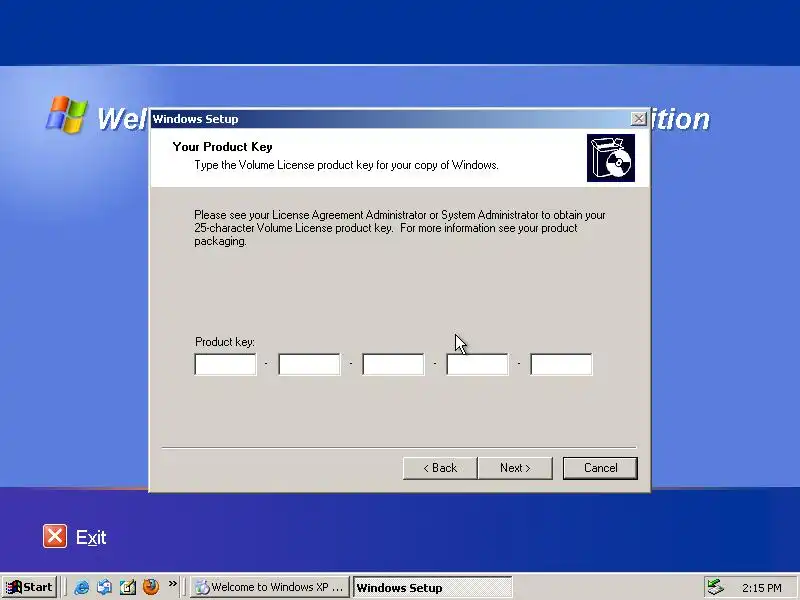Expand the Quick Launch overflow chevron

pos(173,584)
